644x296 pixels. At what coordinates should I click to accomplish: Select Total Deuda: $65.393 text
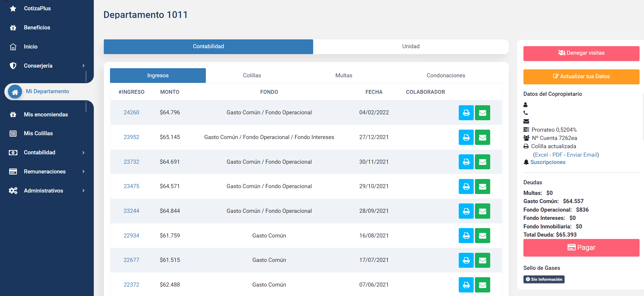(550, 235)
